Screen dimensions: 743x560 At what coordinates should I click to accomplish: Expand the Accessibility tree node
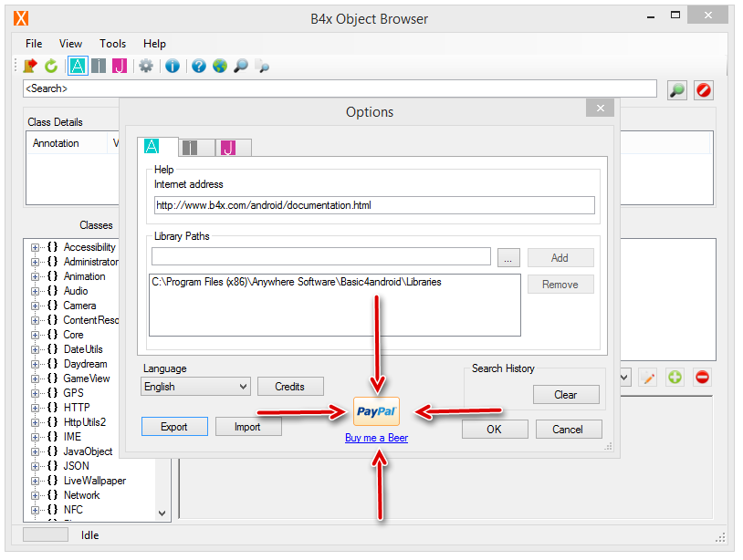[35, 247]
